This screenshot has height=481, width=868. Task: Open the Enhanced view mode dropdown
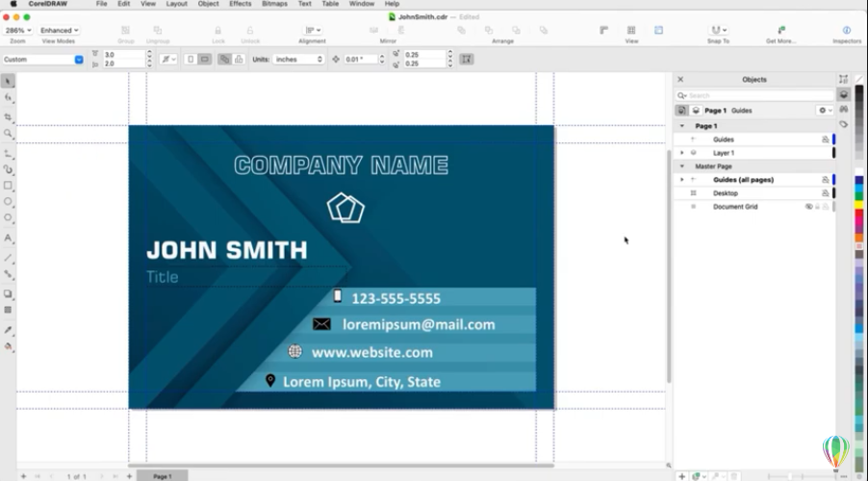click(x=60, y=31)
